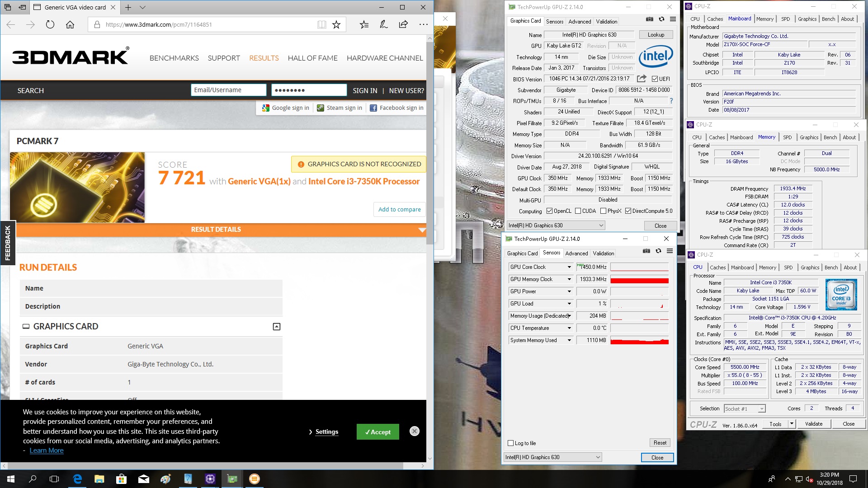
Task: Open Bus Interface question mark help
Action: click(x=671, y=101)
